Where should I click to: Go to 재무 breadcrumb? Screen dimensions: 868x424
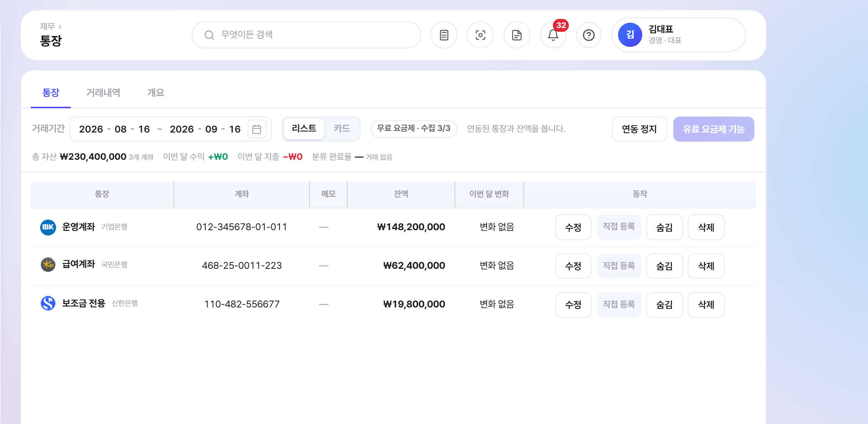tap(47, 26)
